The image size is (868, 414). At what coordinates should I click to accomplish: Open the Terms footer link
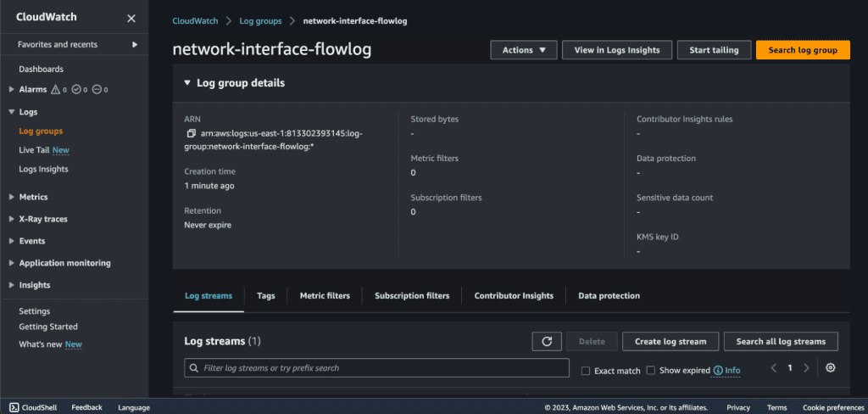click(777, 407)
